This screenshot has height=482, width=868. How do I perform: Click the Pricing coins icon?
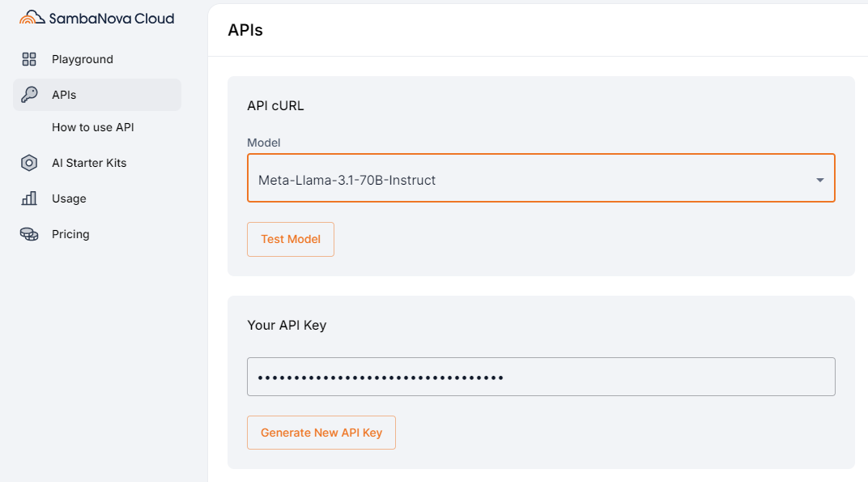pyautogui.click(x=29, y=234)
